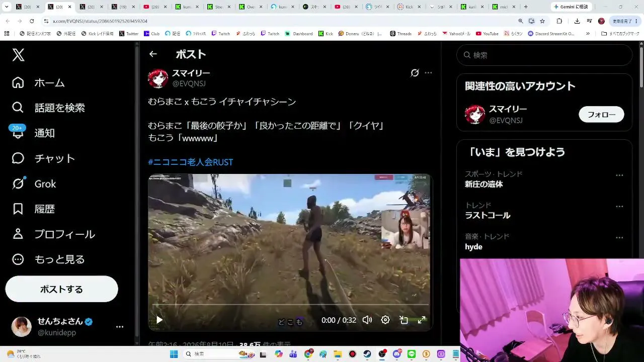Open the YouTube bookmark
This screenshot has width=644, height=362.
pyautogui.click(x=488, y=34)
